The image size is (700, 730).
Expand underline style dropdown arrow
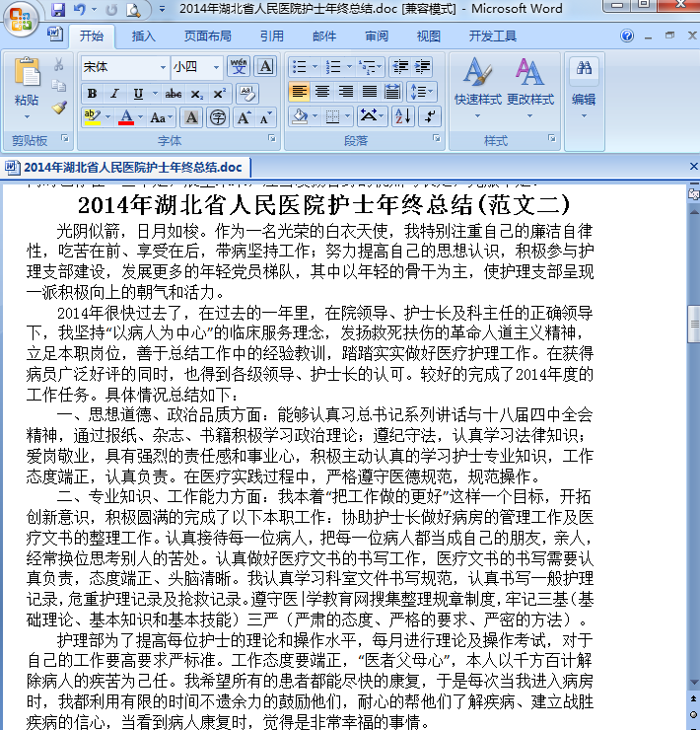[155, 94]
